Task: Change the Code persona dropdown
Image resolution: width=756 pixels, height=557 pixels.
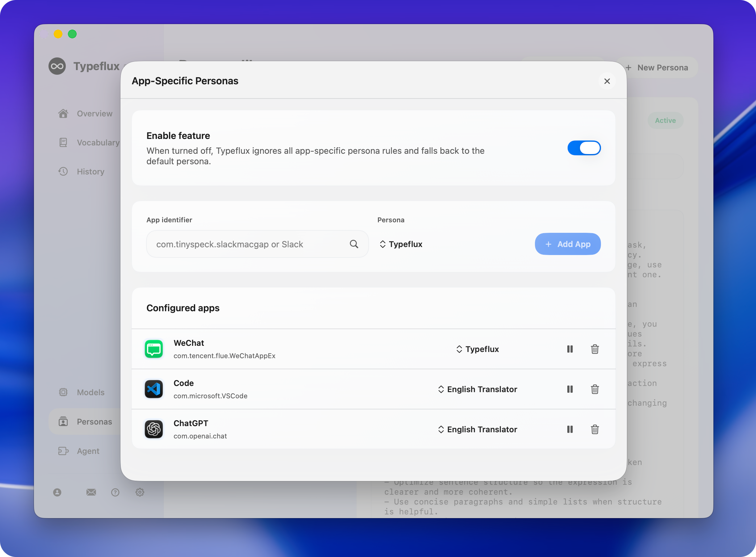Action: [477, 389]
